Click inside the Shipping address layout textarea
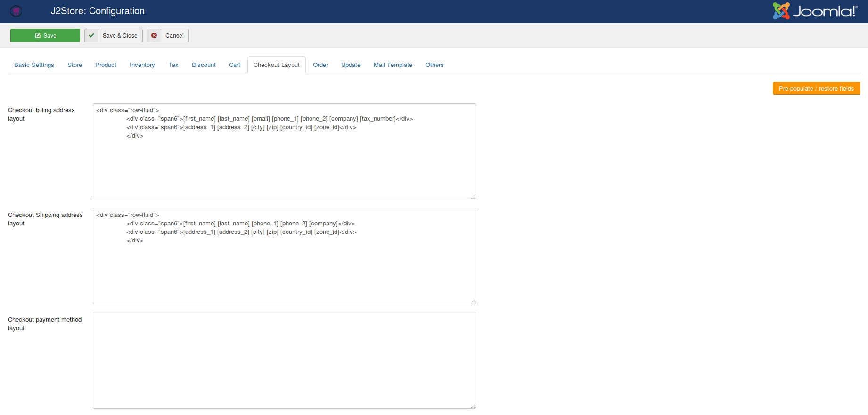The height and width of the screenshot is (415, 868). click(x=285, y=256)
